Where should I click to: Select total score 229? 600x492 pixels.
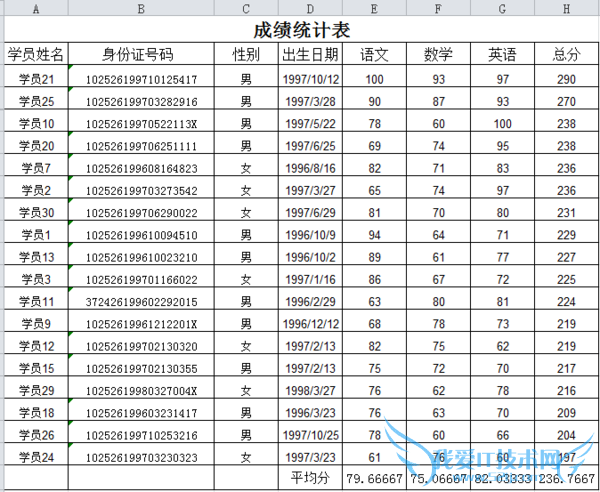(x=566, y=231)
